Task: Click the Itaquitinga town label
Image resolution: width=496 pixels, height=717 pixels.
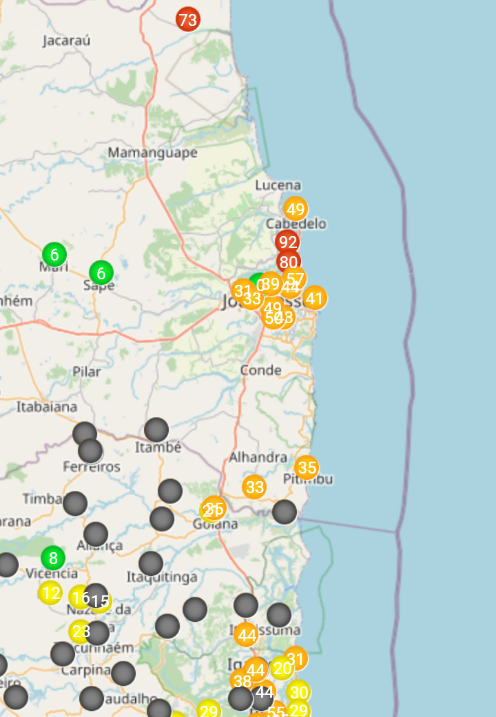Action: click(x=162, y=577)
